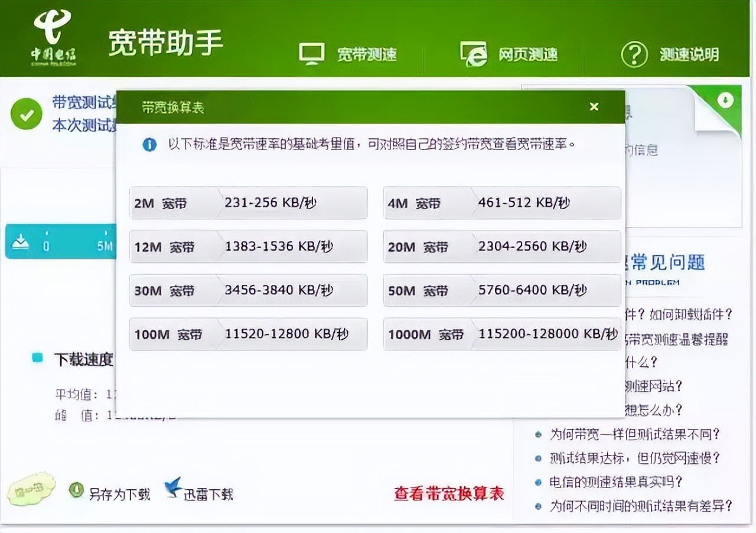Click the download gauge arrow icon

click(19, 241)
